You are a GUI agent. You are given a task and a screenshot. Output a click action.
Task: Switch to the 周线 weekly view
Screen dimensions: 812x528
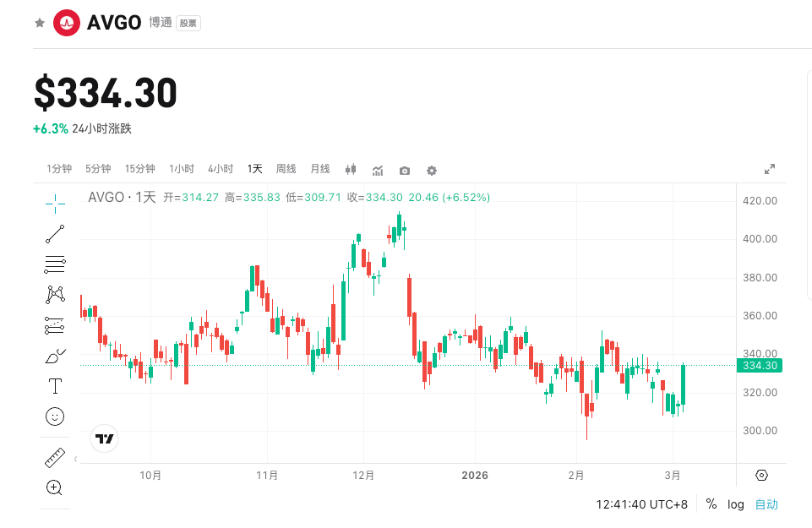(x=286, y=169)
